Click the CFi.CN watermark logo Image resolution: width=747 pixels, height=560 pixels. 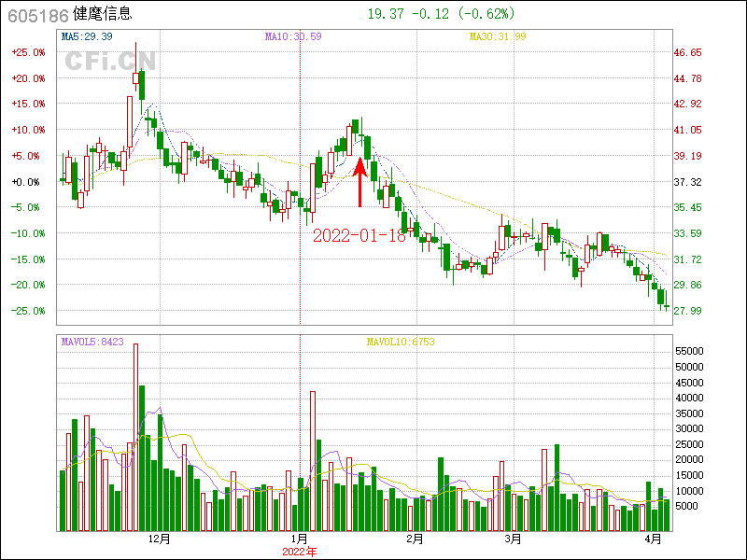point(110,61)
